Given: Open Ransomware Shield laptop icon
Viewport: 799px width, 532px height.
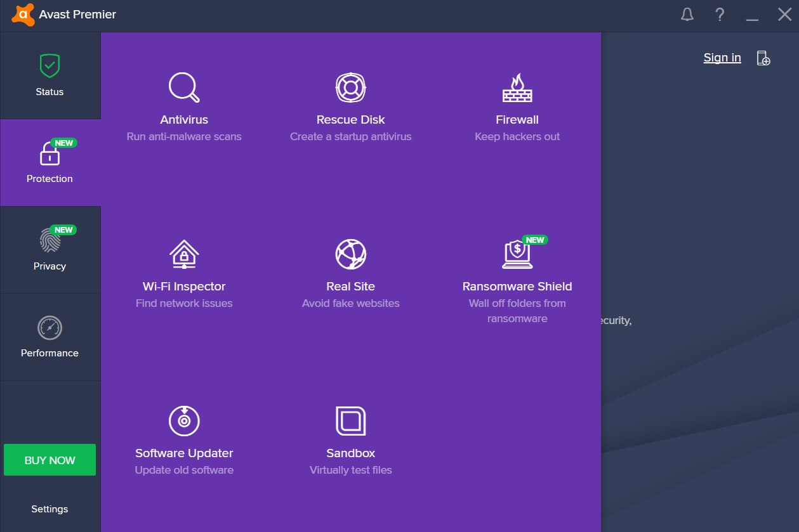Looking at the screenshot, I should (x=517, y=254).
